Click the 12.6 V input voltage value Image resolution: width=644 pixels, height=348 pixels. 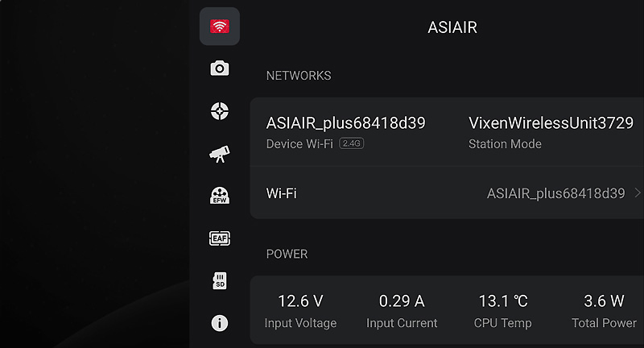point(300,301)
